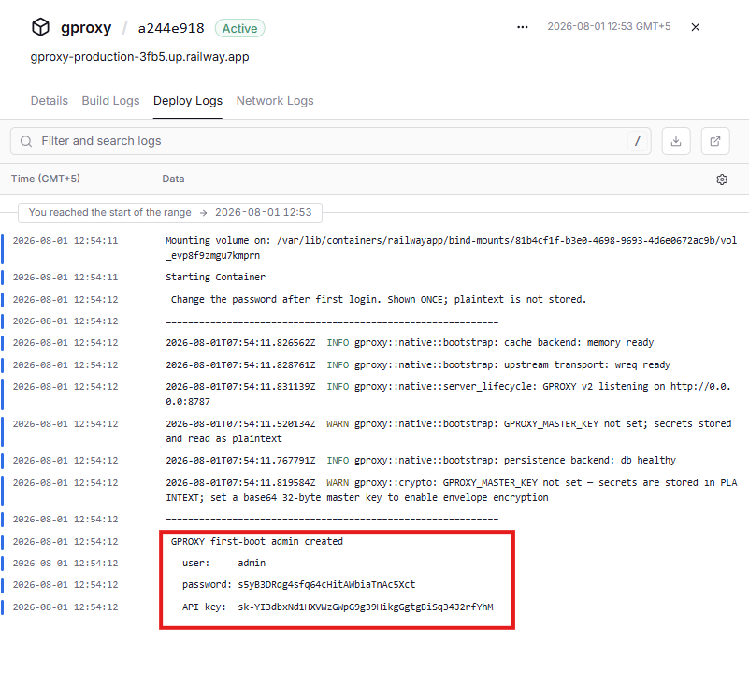Click the Active status badge
The image size is (749, 700).
[x=239, y=29]
